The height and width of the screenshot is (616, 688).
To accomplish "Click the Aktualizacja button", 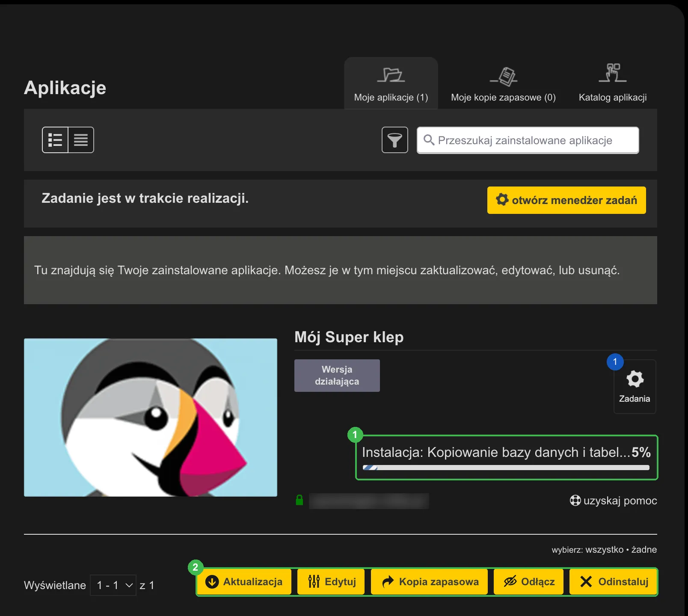I will (244, 582).
